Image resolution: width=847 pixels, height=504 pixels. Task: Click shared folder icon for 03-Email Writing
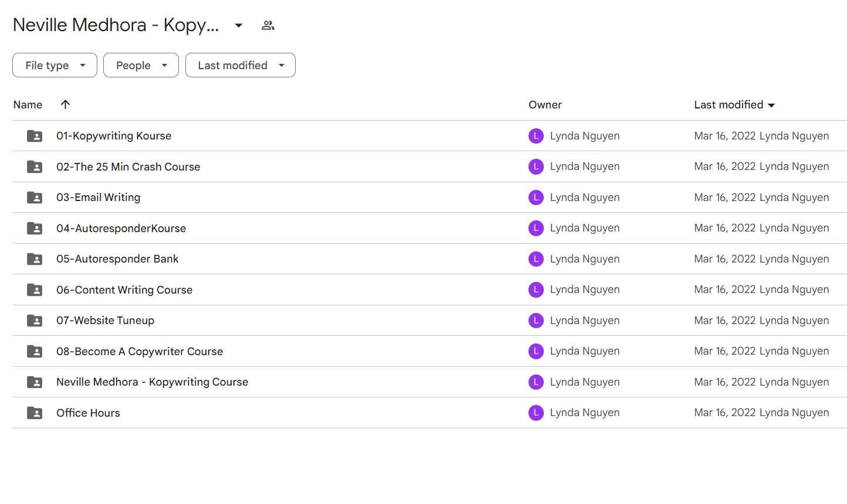tap(35, 197)
